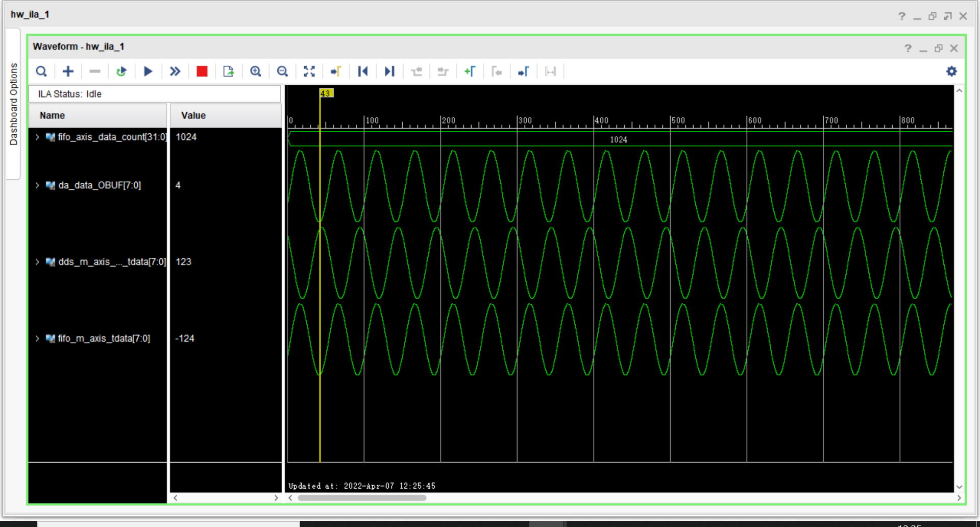Select da_data_OBUF[7:0] signal name
The image size is (980, 527).
pyautogui.click(x=100, y=185)
